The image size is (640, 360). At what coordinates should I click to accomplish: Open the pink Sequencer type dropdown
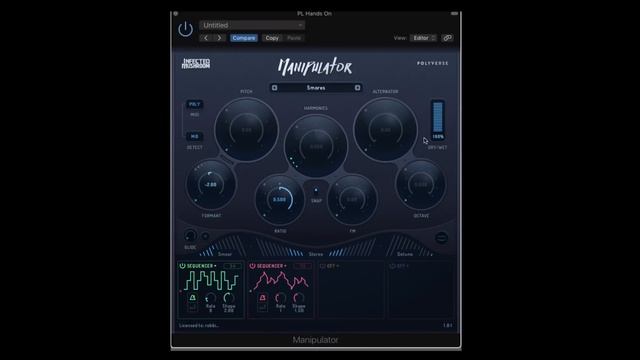[271, 266]
